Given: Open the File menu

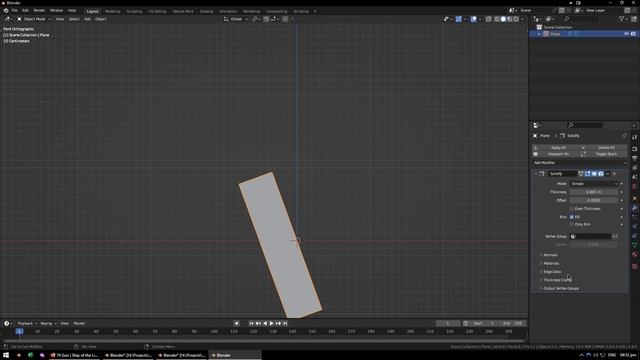Looking at the screenshot, I should [x=14, y=11].
